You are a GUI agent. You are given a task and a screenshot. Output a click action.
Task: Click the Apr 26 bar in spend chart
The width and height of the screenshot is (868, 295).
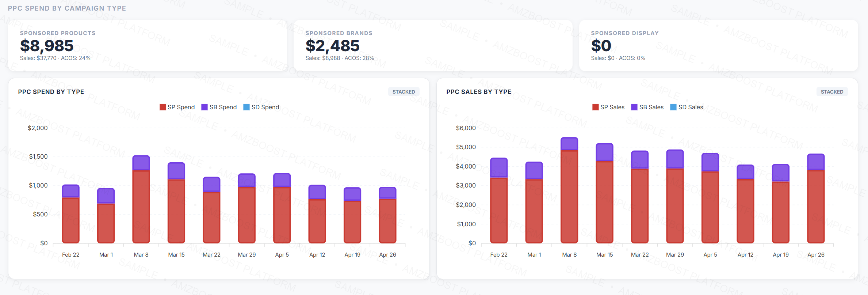pos(387,215)
